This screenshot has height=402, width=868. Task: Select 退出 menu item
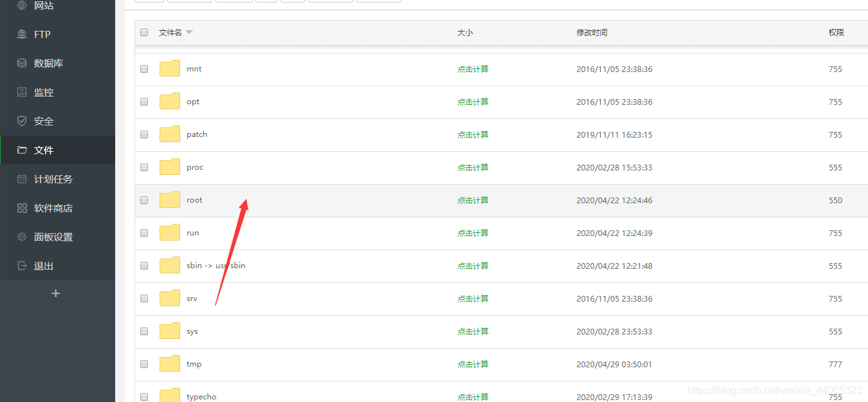pos(44,266)
